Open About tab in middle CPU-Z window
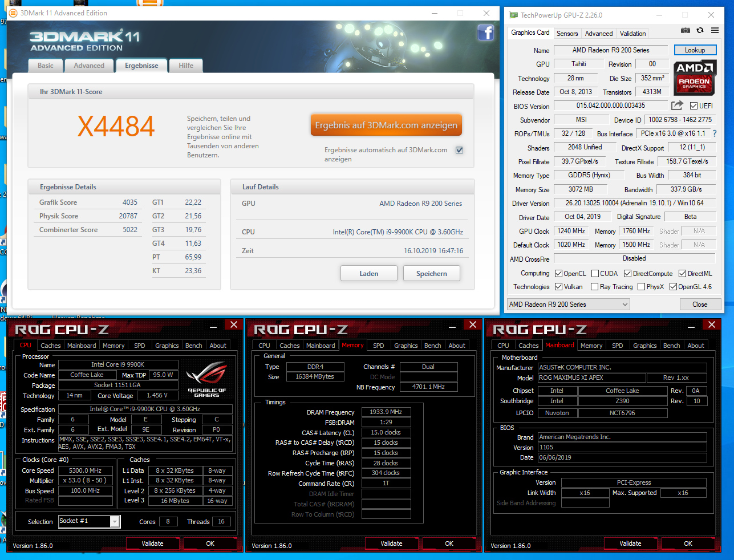Viewport: 734px width, 560px height. coord(457,346)
